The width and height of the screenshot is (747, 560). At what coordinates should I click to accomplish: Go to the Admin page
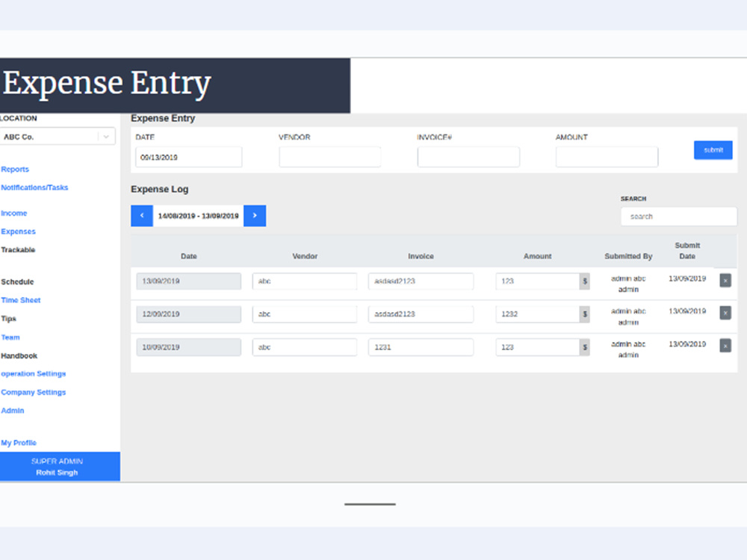coord(13,410)
